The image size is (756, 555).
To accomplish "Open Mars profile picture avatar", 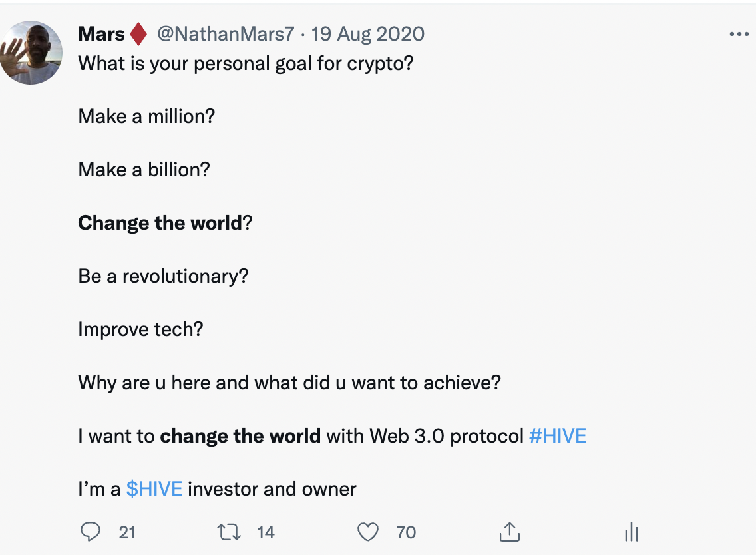I will point(31,53).
